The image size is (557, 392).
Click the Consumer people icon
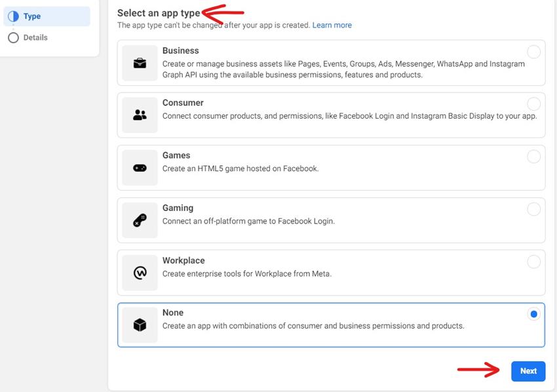point(140,114)
